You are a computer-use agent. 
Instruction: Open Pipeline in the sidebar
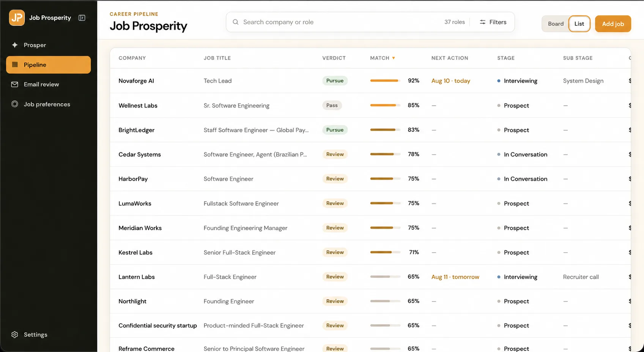49,65
